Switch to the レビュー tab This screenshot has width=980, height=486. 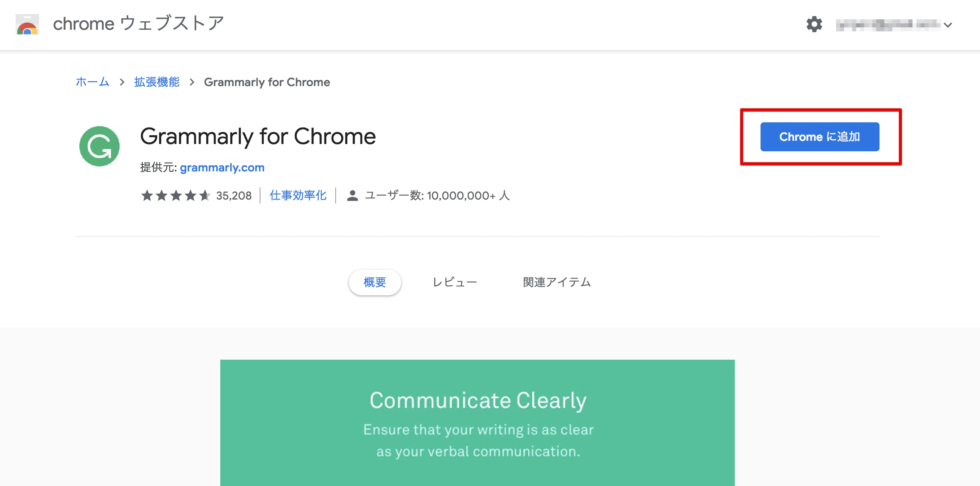(455, 282)
